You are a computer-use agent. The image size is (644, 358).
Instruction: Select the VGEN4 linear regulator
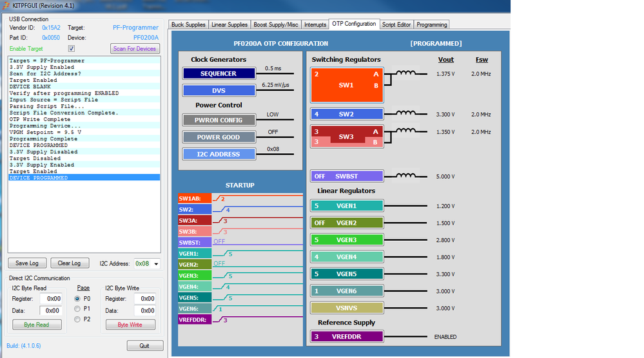[x=347, y=257]
